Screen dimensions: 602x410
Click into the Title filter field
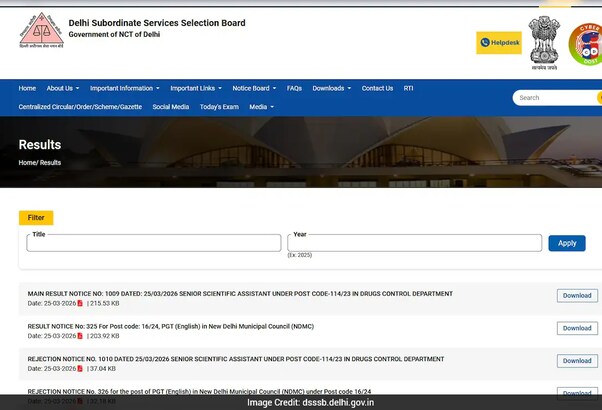pos(154,243)
